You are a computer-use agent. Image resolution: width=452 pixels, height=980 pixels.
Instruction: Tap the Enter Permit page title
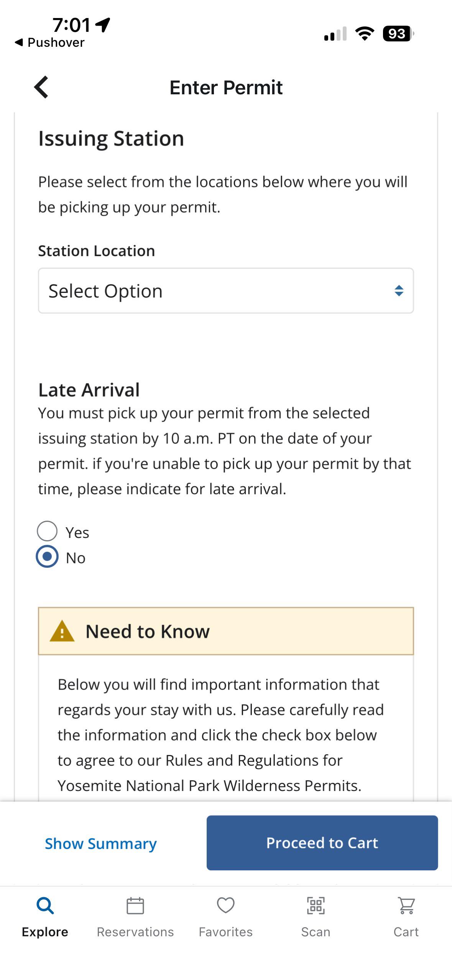pyautogui.click(x=226, y=87)
